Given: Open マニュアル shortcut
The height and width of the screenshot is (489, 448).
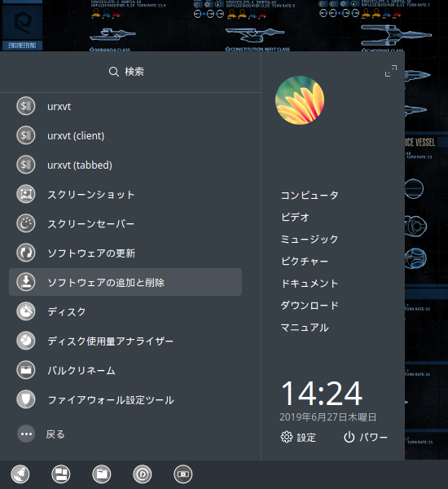Looking at the screenshot, I should [305, 328].
